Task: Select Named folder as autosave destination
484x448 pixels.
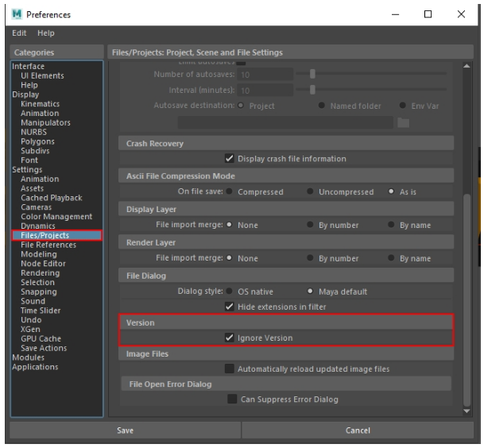Action: [322, 106]
